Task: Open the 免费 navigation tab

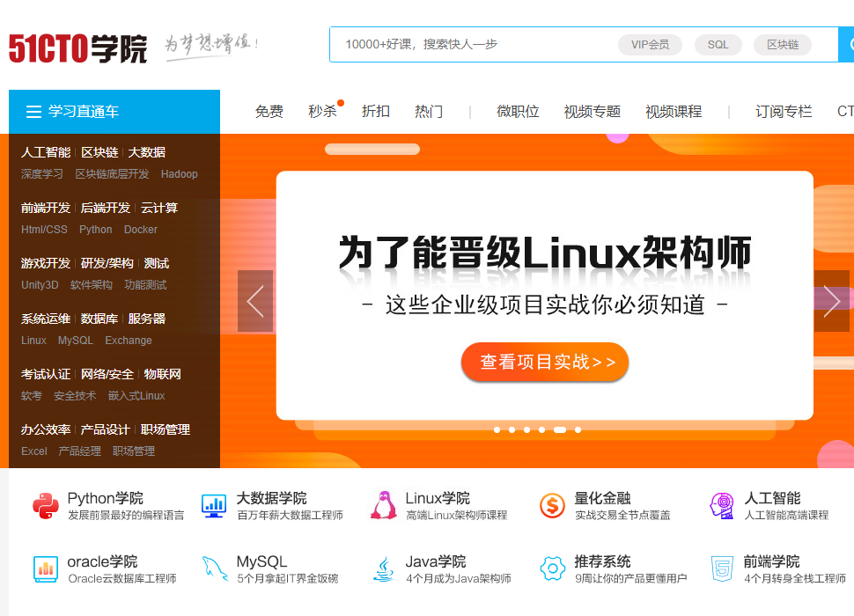Action: 269,112
